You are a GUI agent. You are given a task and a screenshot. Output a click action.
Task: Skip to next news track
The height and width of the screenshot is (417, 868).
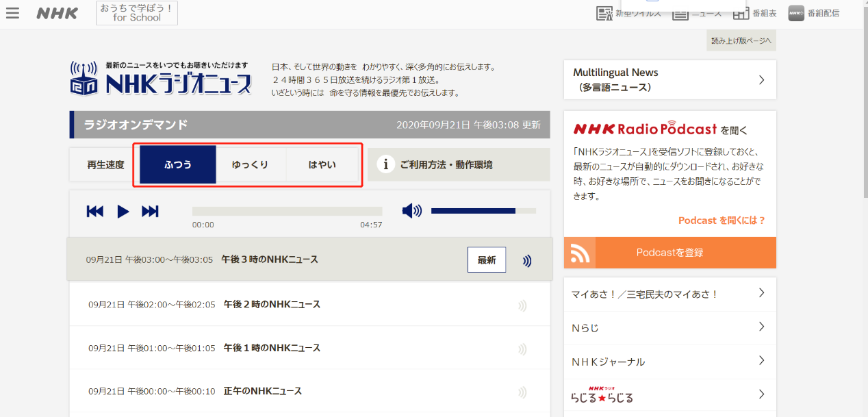(150, 212)
